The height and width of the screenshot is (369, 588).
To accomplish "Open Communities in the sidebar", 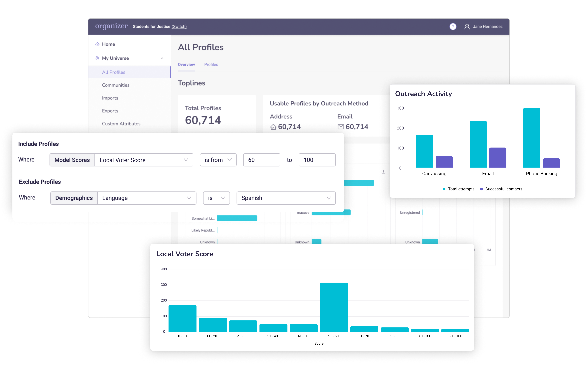I will [x=115, y=85].
